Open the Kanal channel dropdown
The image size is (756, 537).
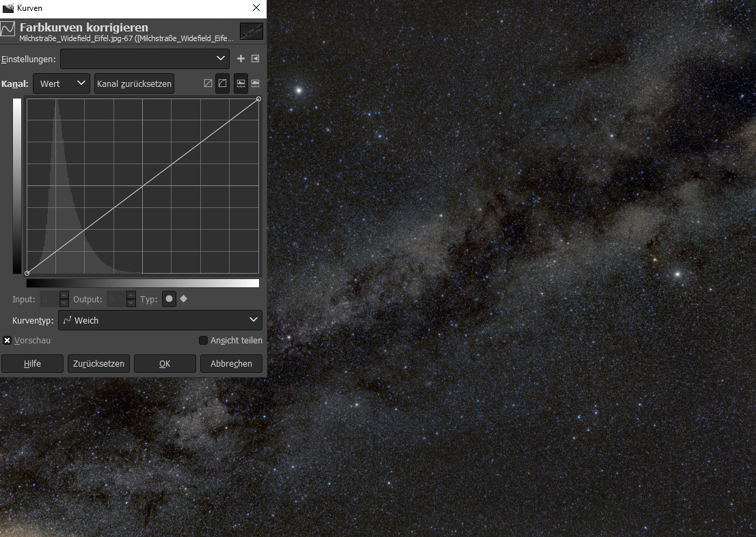(62, 83)
